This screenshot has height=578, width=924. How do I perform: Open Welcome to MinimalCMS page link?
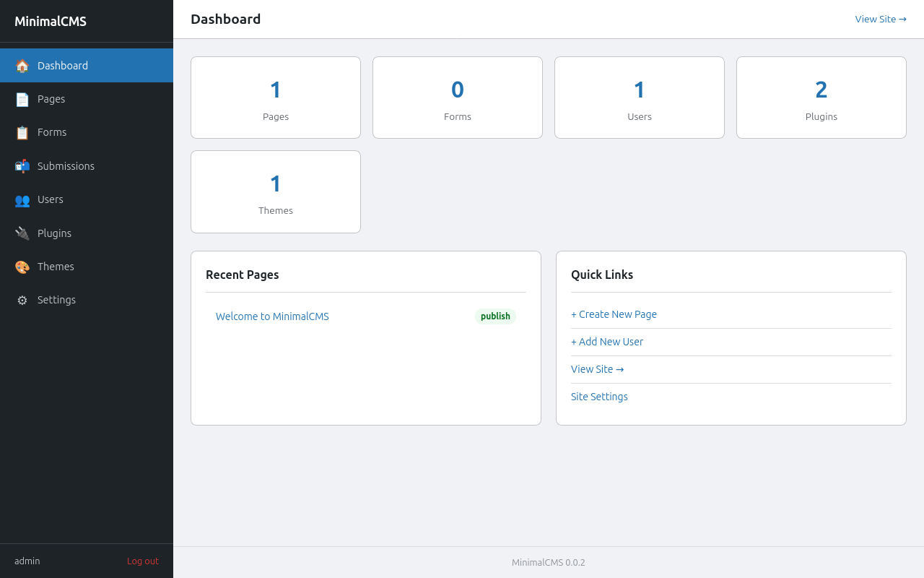[272, 316]
